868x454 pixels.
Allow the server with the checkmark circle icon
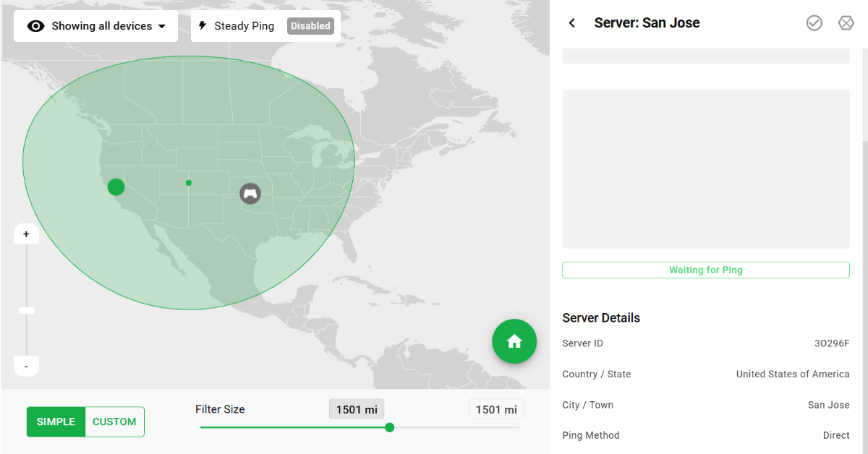tap(814, 23)
